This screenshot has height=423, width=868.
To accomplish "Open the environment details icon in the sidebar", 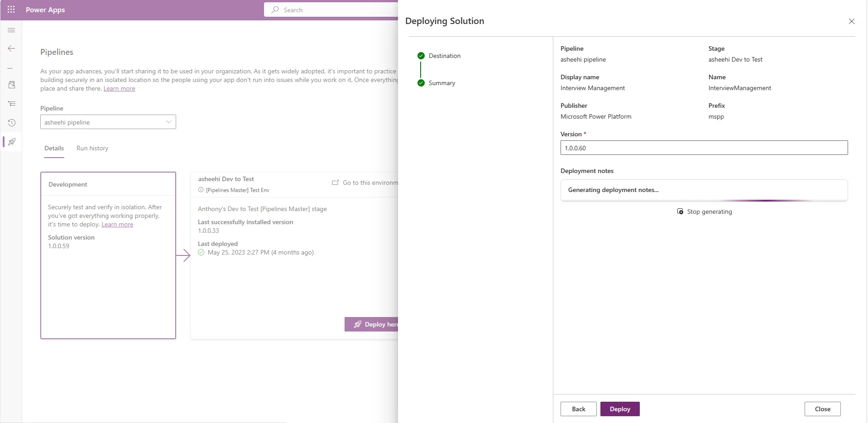I will tap(11, 103).
